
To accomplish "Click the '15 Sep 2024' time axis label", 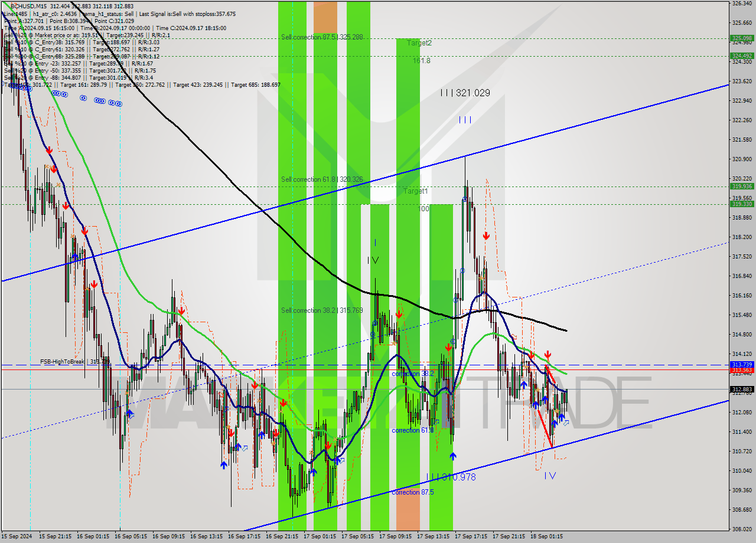I will click(x=17, y=537).
